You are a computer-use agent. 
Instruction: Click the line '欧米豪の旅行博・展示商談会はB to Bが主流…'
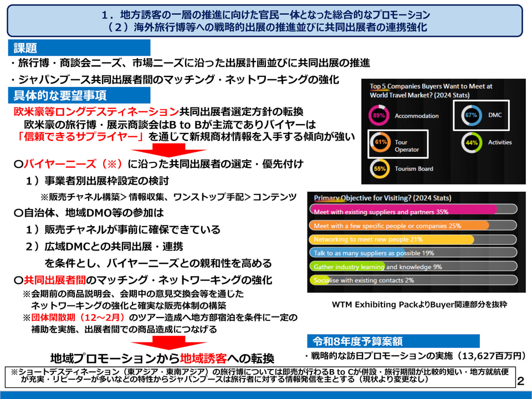tap(170, 124)
